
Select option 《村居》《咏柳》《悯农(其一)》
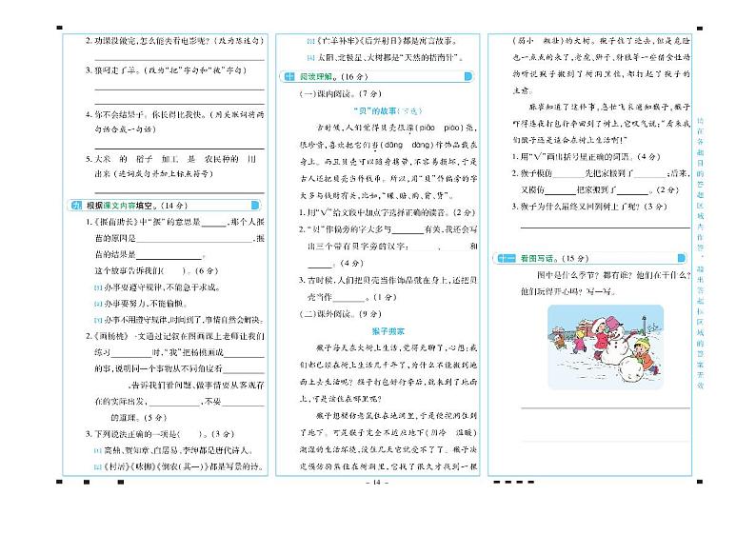[179, 467]
